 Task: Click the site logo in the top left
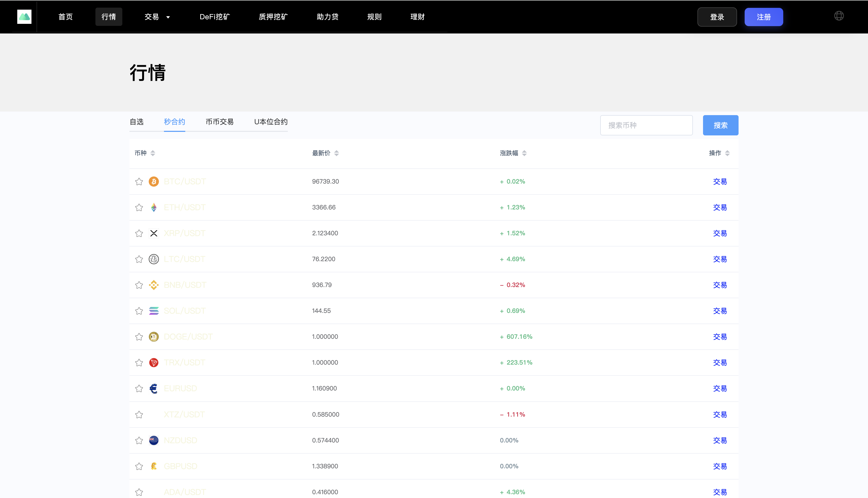click(x=24, y=16)
